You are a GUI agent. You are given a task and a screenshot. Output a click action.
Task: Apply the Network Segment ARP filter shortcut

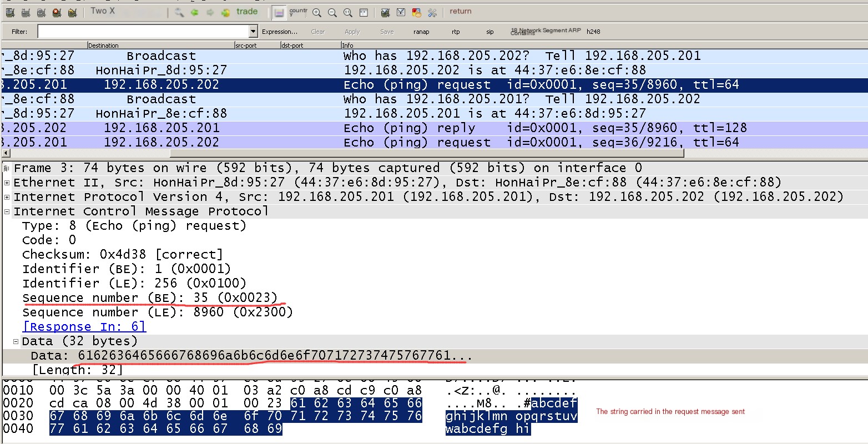546,31
